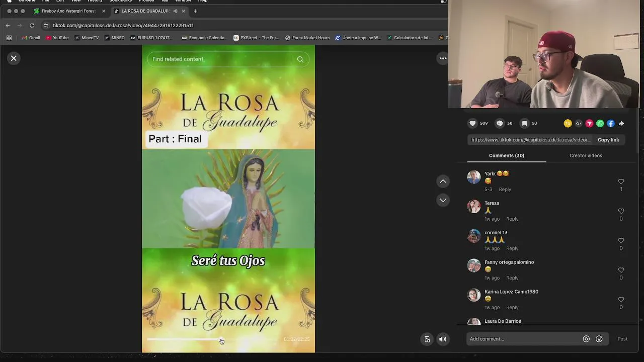
Task: Close the Fireboy And Watergirl tab
Action: click(x=103, y=11)
